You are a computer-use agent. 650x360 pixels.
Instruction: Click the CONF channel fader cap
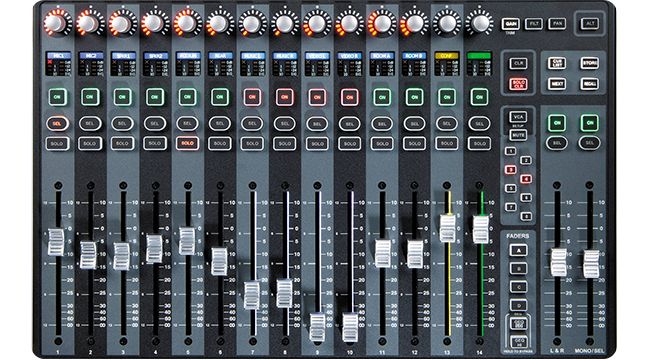pyautogui.click(x=448, y=228)
